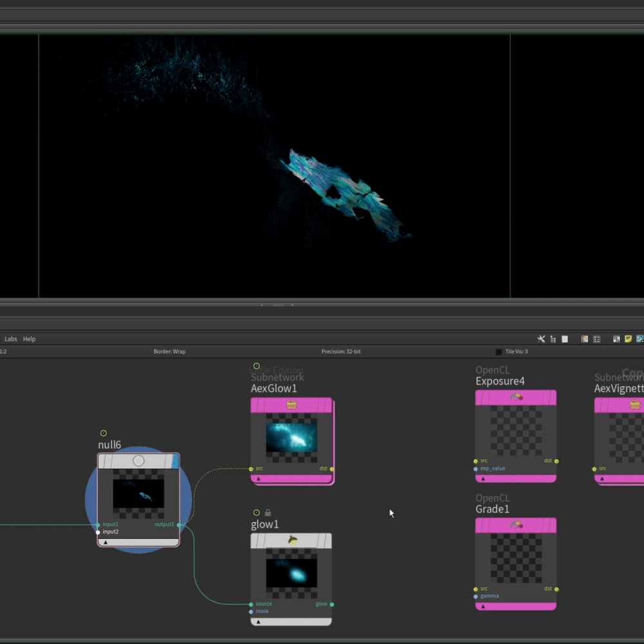Toggle the leftmost flag on AexGlow1 header

point(254,405)
